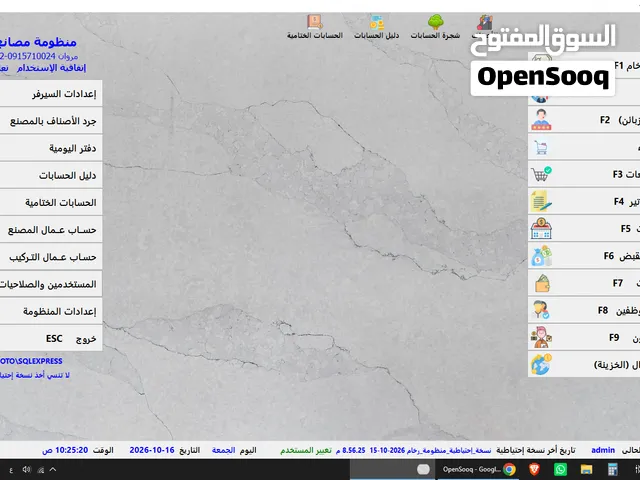Open دفتر اليومية menu button
Screen dimensions: 640x480
51,148
